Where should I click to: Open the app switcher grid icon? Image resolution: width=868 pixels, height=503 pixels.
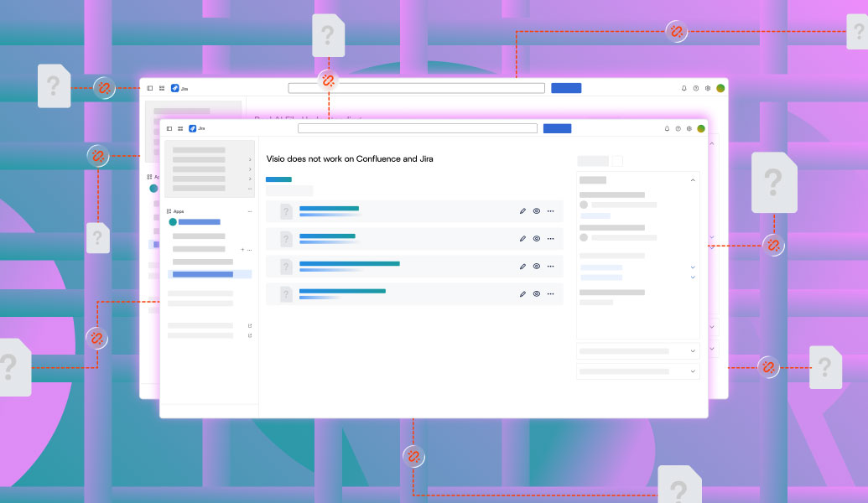[179, 128]
